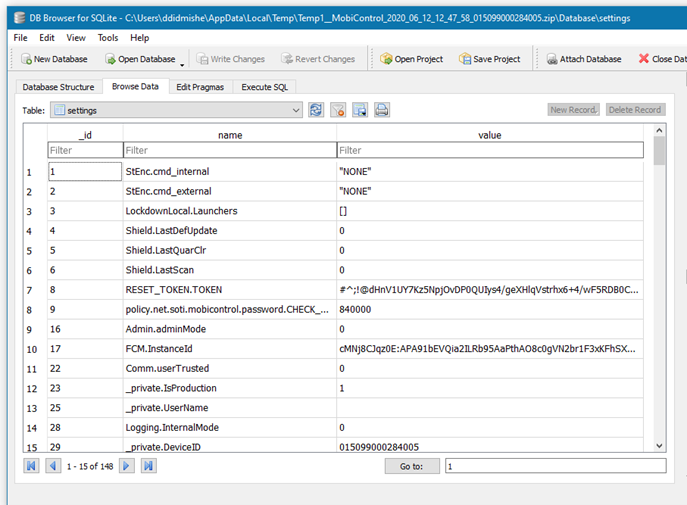This screenshot has height=505, width=687.
Task: Click the Save Project icon
Action: tap(465, 60)
